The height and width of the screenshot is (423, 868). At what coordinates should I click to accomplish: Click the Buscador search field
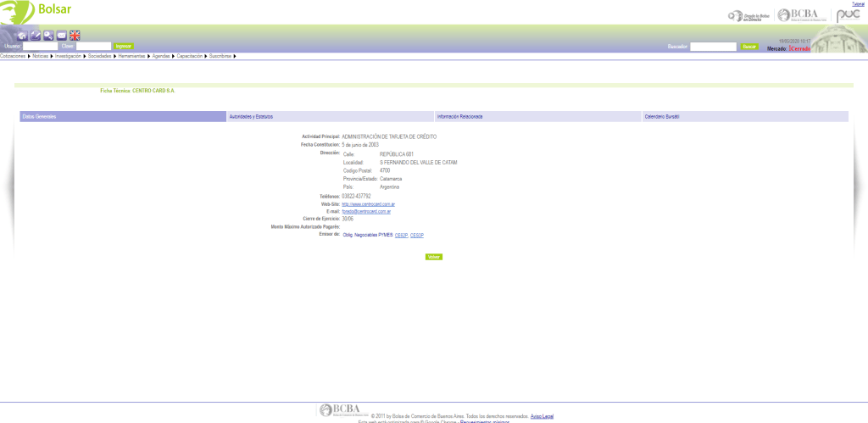[x=713, y=47]
